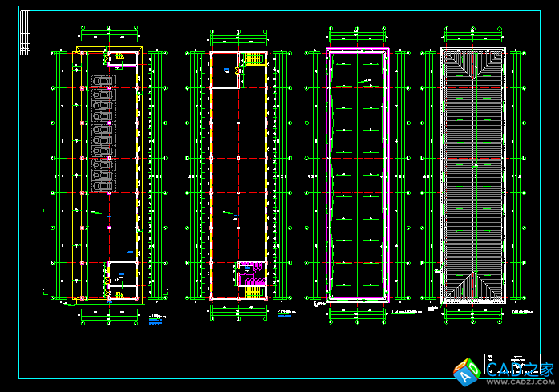559x392 pixels.
Task: Select the yellow staircase at second plan bottom
Action: coord(251,291)
